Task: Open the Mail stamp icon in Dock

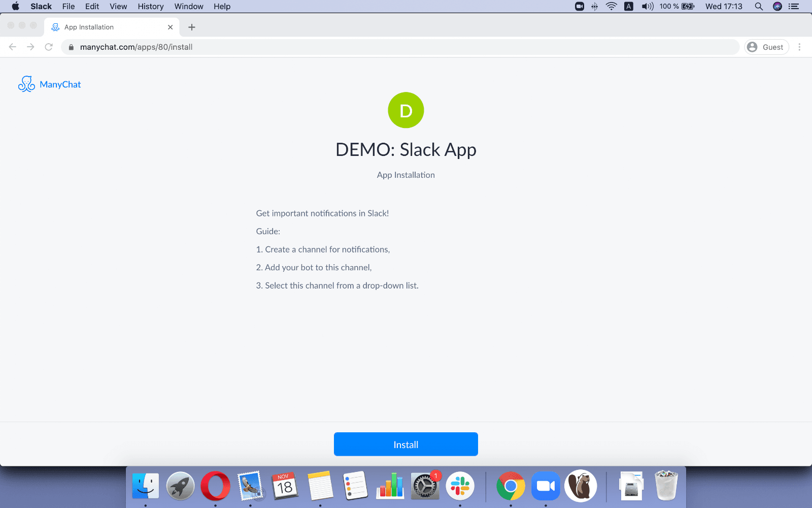Action: pos(251,486)
